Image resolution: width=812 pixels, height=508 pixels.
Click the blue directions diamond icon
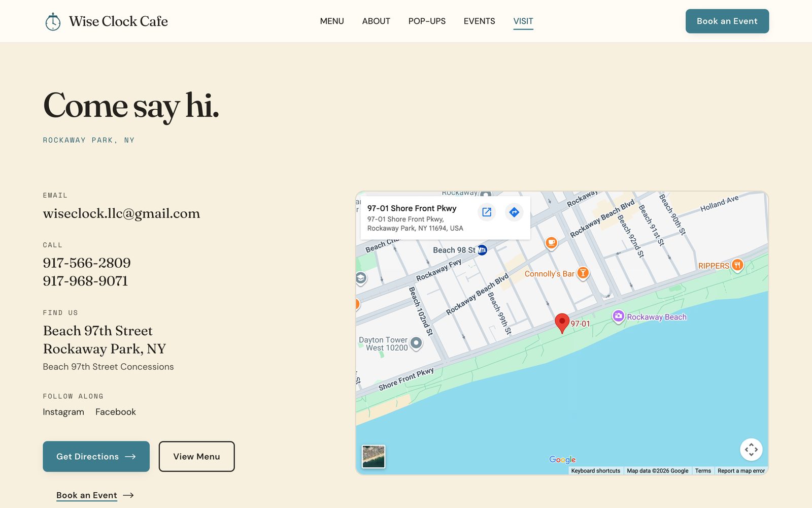(x=514, y=212)
